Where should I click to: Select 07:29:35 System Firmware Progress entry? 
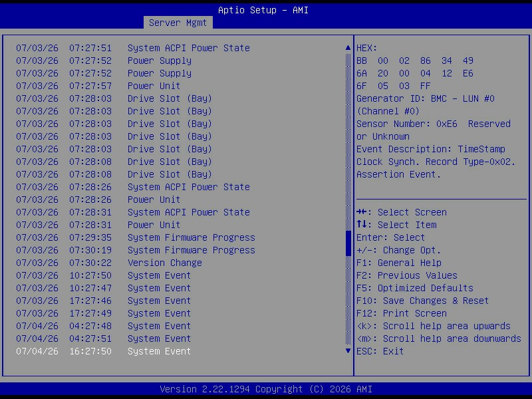tap(136, 237)
